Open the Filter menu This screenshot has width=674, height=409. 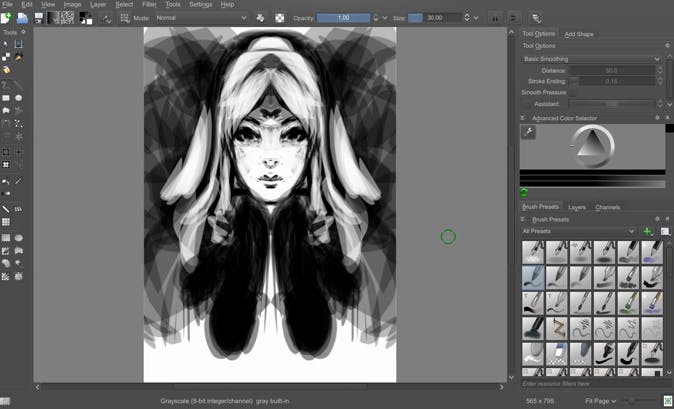click(149, 4)
